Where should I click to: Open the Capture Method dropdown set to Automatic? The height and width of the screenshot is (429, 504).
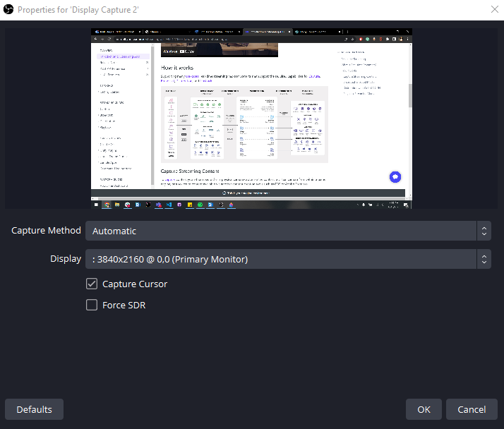(282, 231)
